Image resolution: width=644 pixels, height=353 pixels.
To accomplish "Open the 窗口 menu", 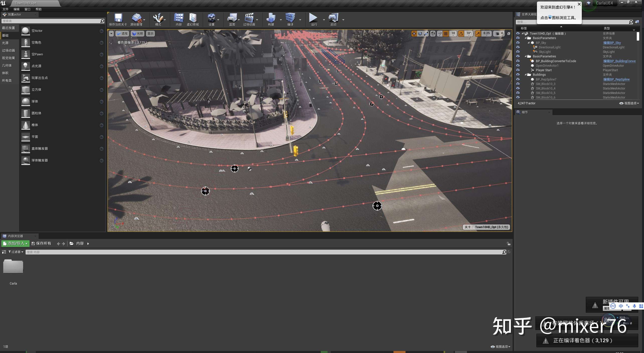I will click(28, 9).
